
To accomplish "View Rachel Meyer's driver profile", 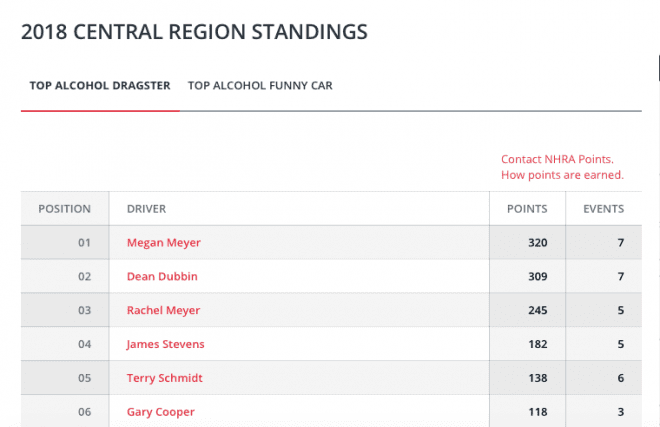I will point(163,310).
